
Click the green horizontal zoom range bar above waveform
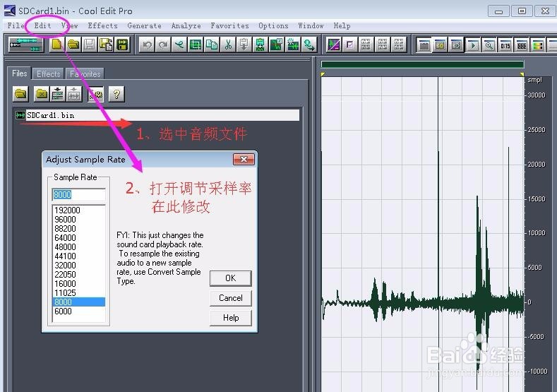tap(422, 64)
